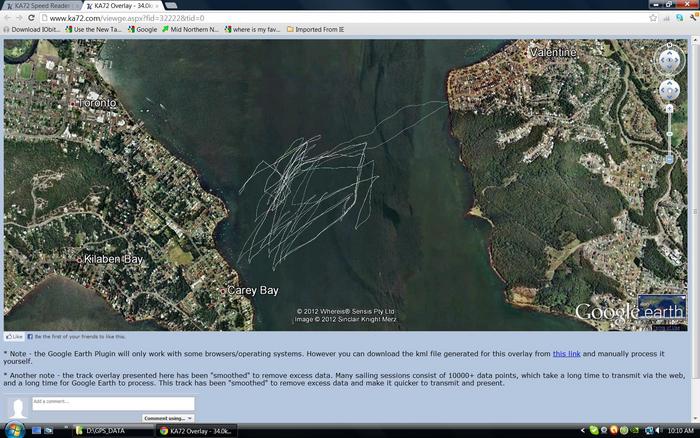This screenshot has width=700, height=438.
Task: Open Chrome wrench settings menu
Action: point(691,18)
